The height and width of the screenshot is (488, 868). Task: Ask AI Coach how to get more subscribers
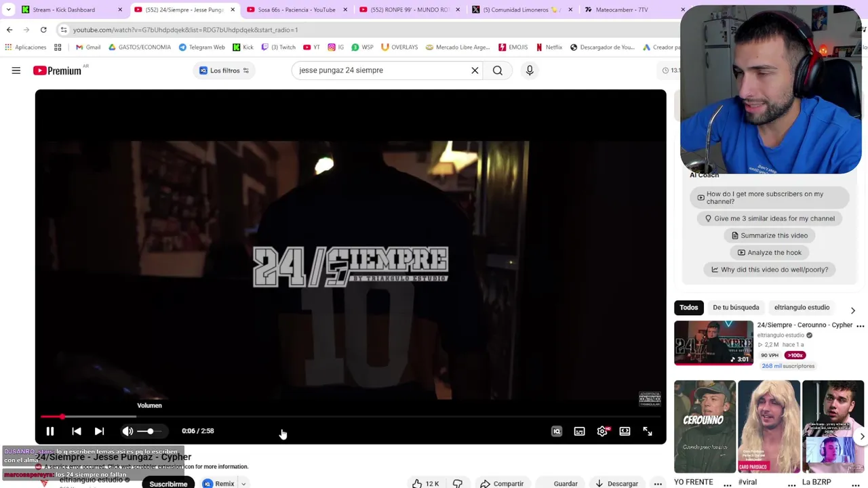[x=769, y=197]
